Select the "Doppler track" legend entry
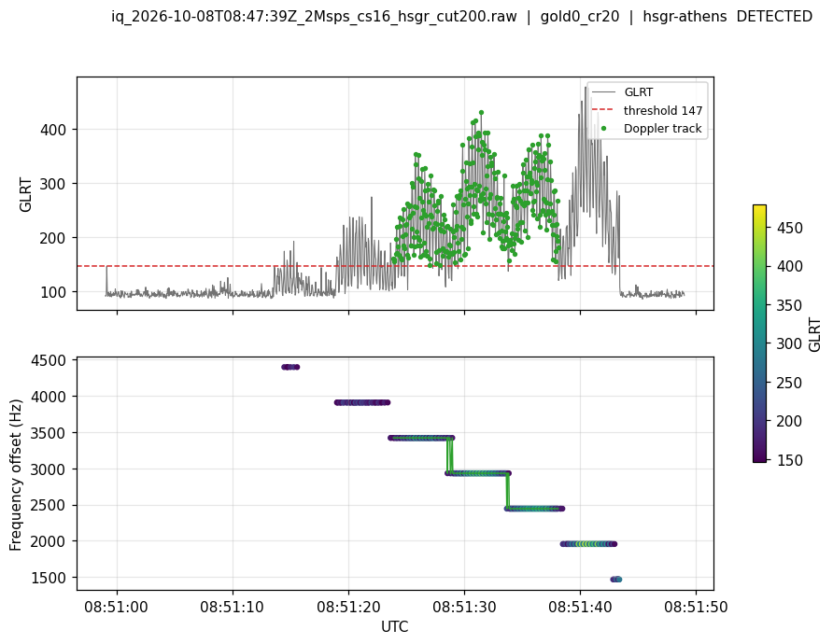Image resolution: width=833 pixels, height=644 pixels. (662, 129)
